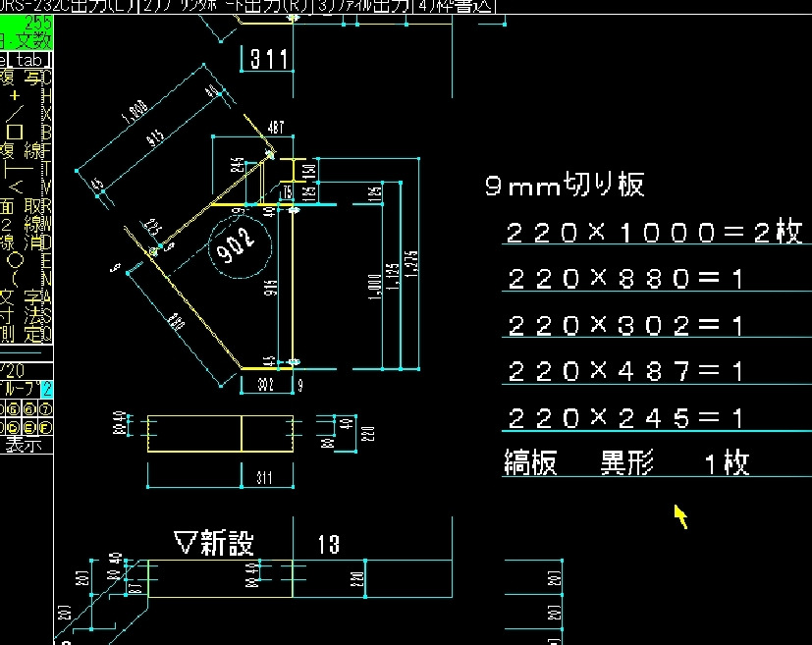
Task: Click the tab key label
Action: [x=29, y=60]
